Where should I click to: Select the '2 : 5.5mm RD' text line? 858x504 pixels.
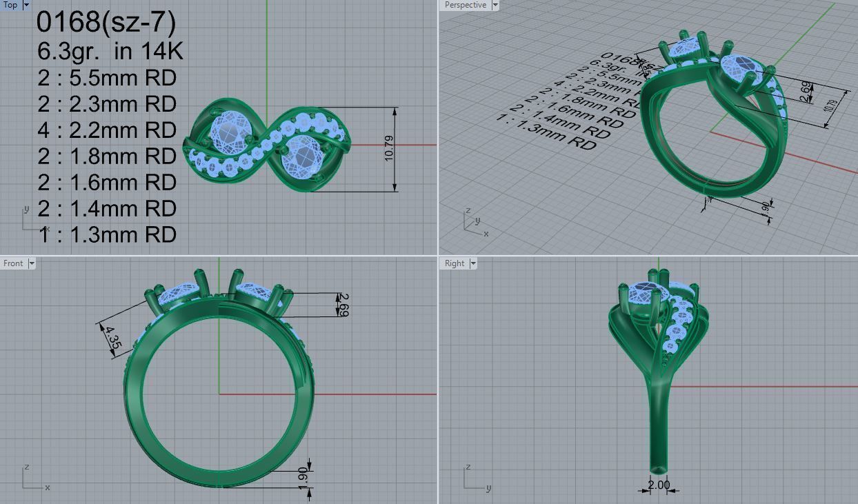tap(108, 77)
